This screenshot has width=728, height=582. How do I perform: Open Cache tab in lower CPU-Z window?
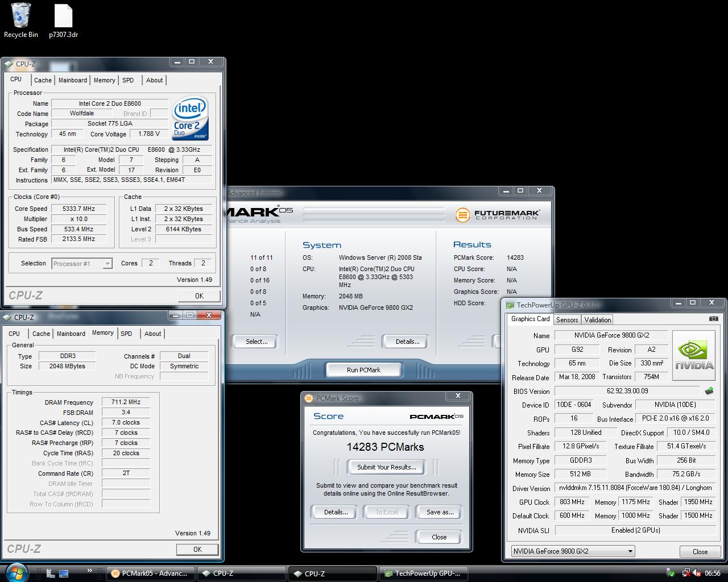tap(41, 334)
